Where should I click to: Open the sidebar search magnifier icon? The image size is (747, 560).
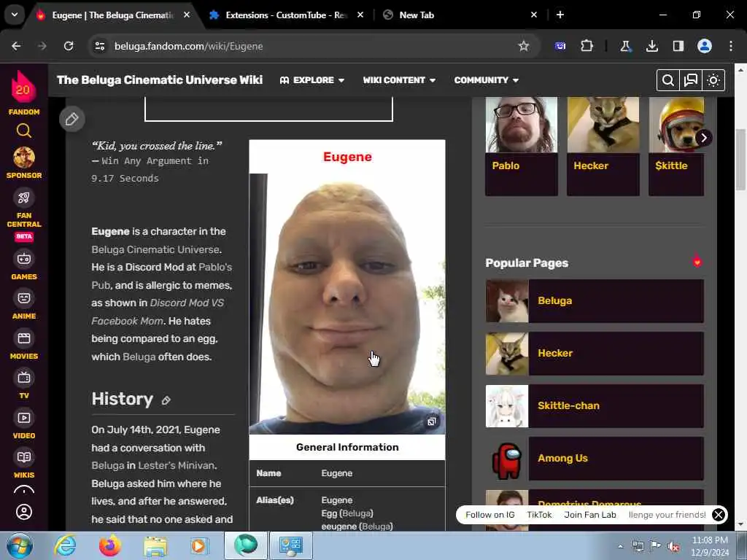(24, 131)
